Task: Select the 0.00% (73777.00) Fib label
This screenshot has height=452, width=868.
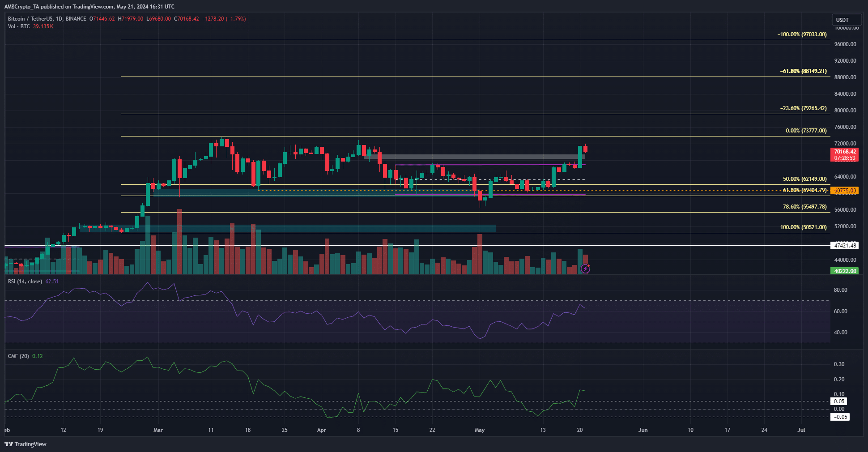Action: 806,131
